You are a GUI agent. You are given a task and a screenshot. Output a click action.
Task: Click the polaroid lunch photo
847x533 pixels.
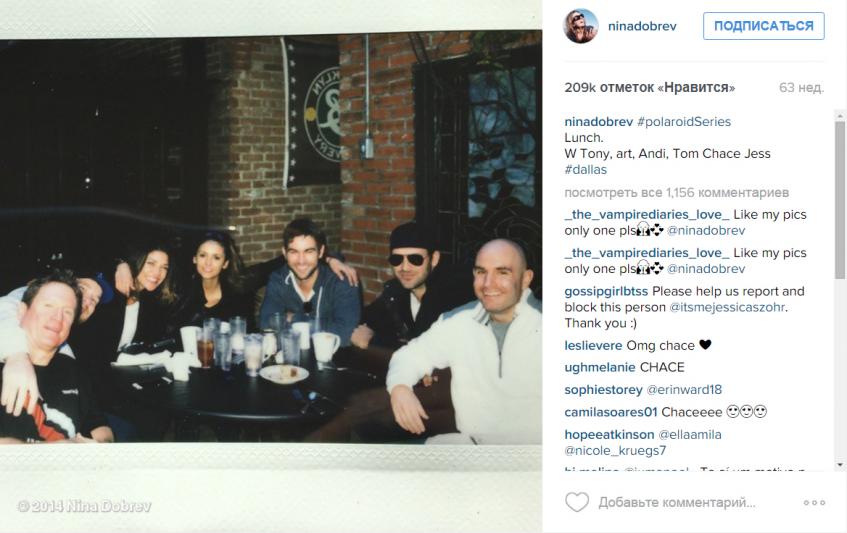271,240
